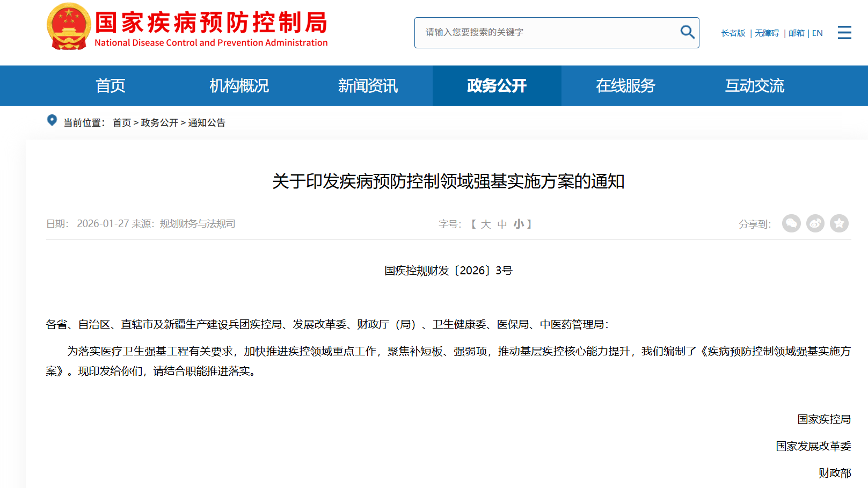Open the hamburger menu icon

click(844, 33)
